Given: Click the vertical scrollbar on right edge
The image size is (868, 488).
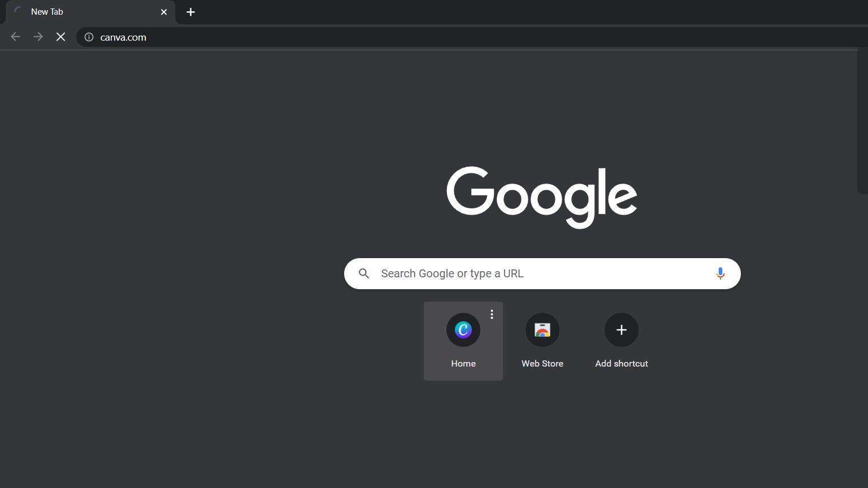Looking at the screenshot, I should (862, 121).
